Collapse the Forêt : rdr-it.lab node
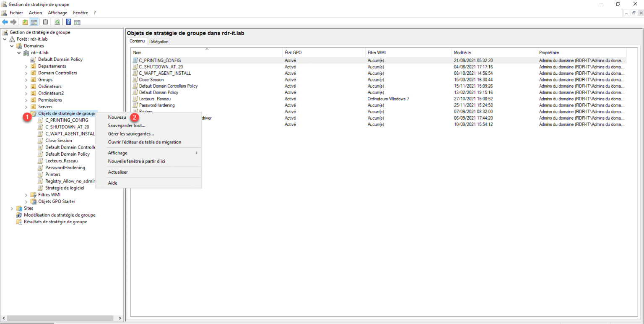The height and width of the screenshot is (324, 644). [x=5, y=39]
